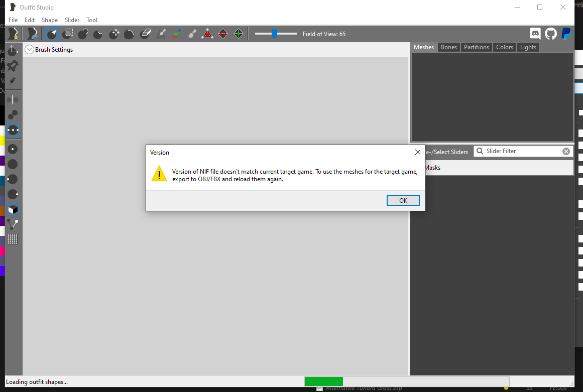Image resolution: width=583 pixels, height=392 pixels.
Task: Select the Deflate brush tool
Action: (98, 34)
